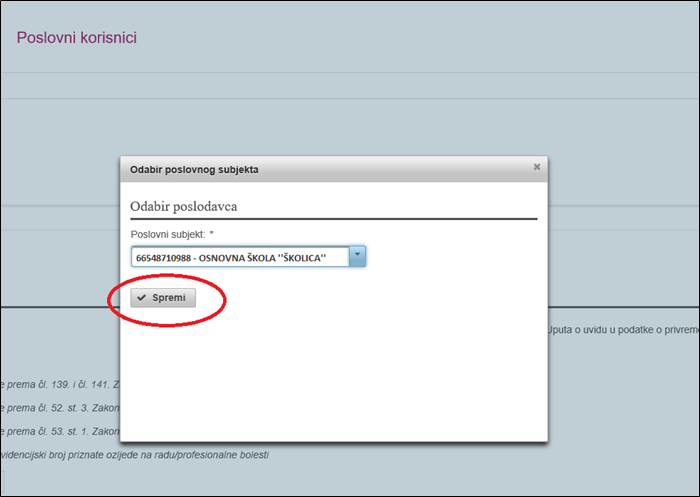This screenshot has height=497, width=700.
Task: Expand the Poslovni subjekt dropdown arrow
Action: 358,257
